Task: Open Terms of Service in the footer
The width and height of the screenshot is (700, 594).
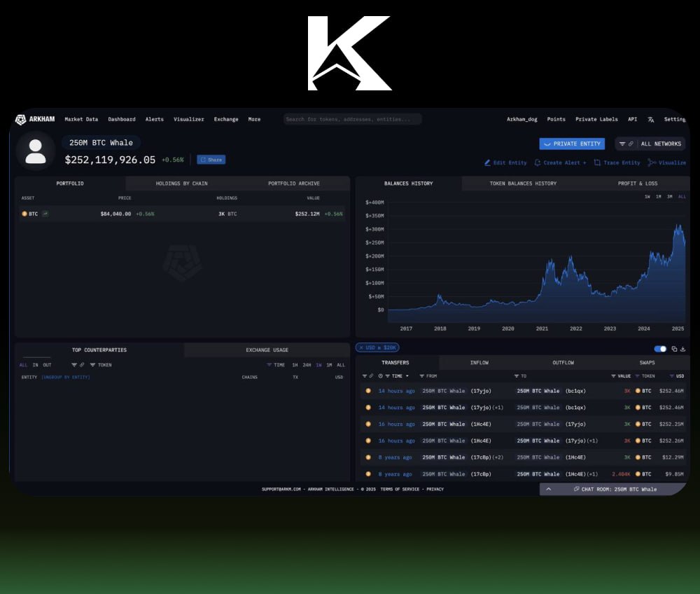Action: point(400,490)
